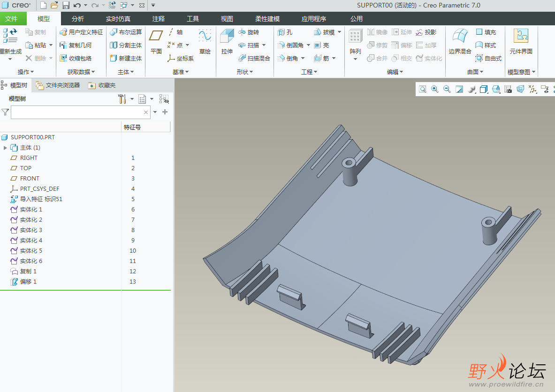The image size is (555, 392).
Task: Select the 导入特征 标识51 tree item
Action: [x=37, y=199]
